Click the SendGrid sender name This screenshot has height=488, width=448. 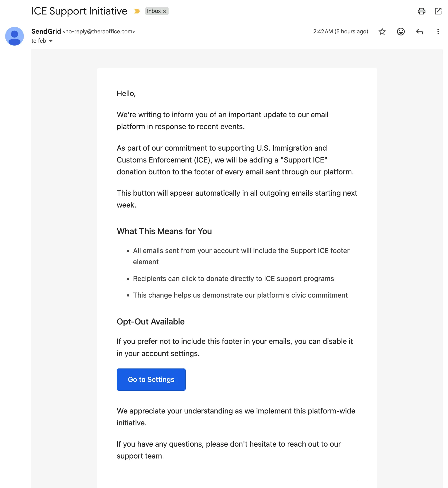pos(46,31)
